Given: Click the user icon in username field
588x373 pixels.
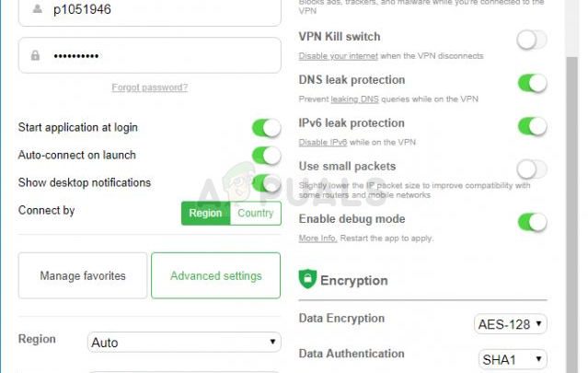Looking at the screenshot, I should coord(36,8).
